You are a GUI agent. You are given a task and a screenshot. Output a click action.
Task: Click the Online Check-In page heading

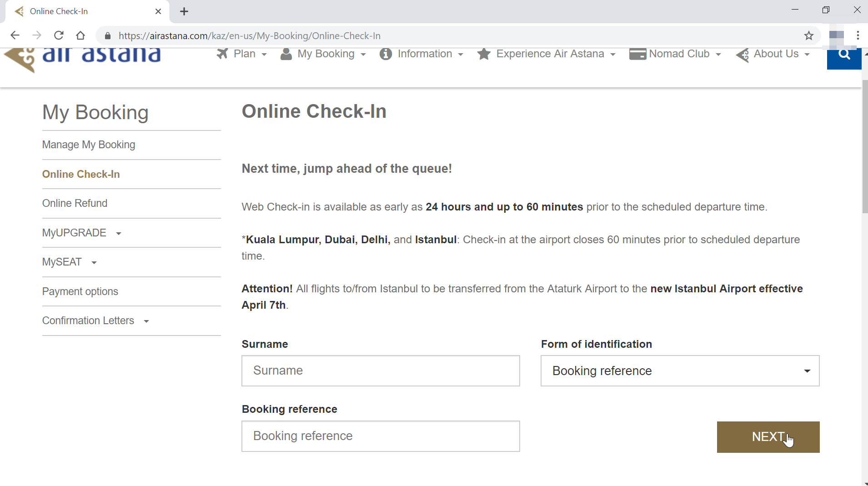pyautogui.click(x=314, y=111)
